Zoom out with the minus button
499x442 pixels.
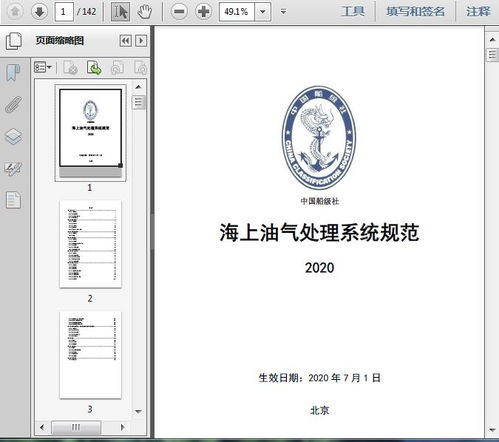(x=179, y=12)
